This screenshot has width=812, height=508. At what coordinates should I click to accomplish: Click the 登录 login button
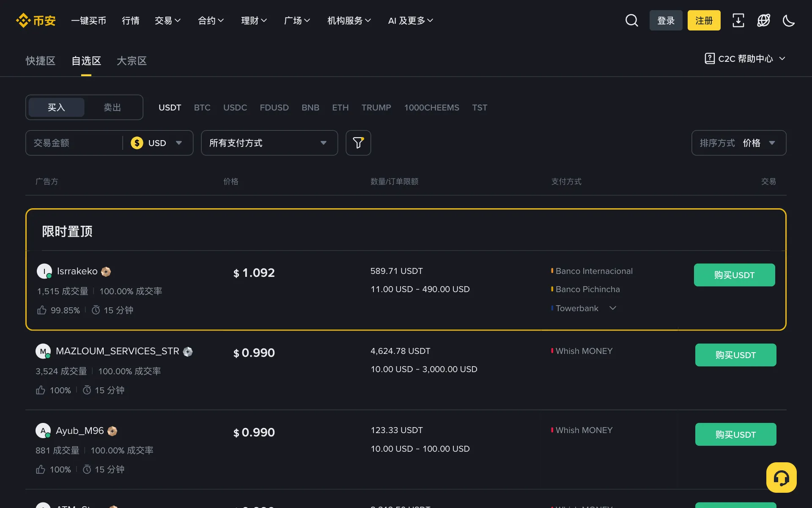[x=666, y=20]
